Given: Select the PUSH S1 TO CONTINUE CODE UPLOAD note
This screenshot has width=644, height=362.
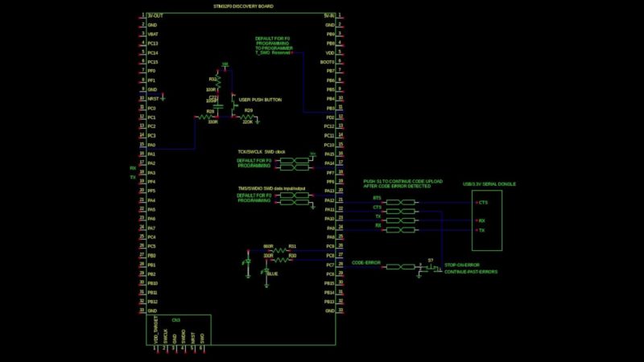Looking at the screenshot, I should point(403,183).
